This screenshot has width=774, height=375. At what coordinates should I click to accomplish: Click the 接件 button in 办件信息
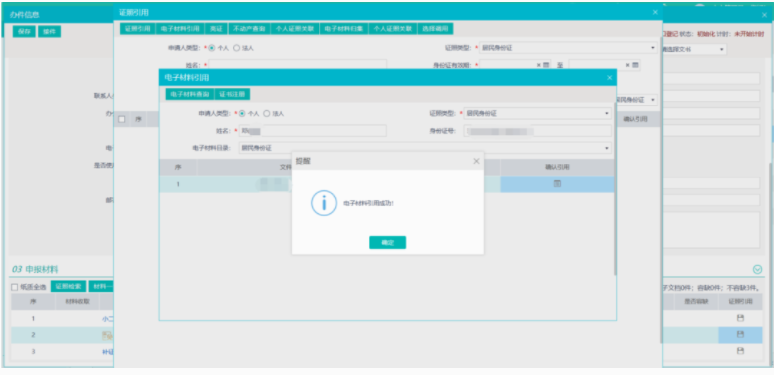pos(49,31)
